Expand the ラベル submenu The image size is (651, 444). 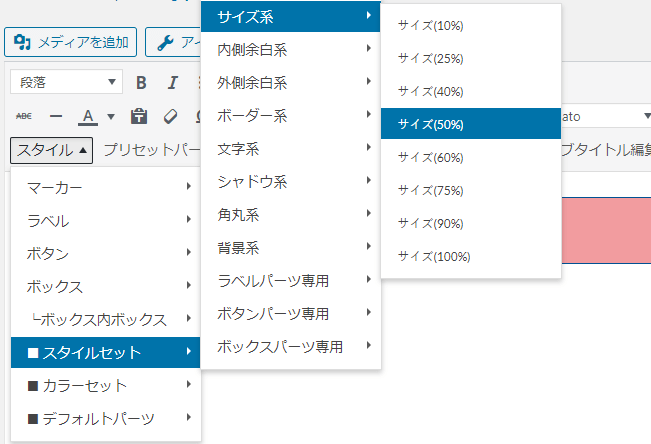click(106, 221)
